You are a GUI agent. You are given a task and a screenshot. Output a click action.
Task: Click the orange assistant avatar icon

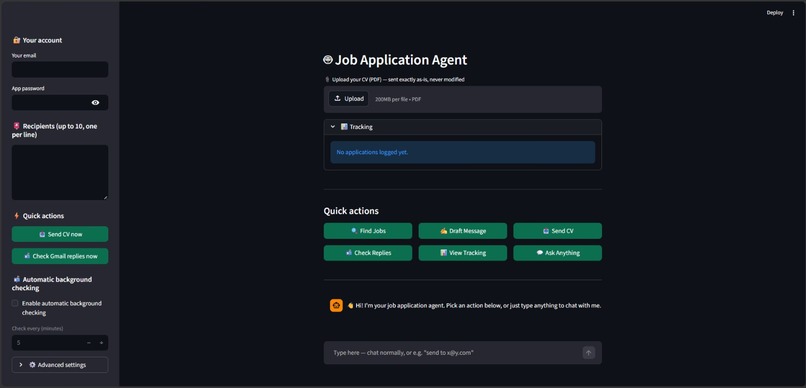pos(336,305)
